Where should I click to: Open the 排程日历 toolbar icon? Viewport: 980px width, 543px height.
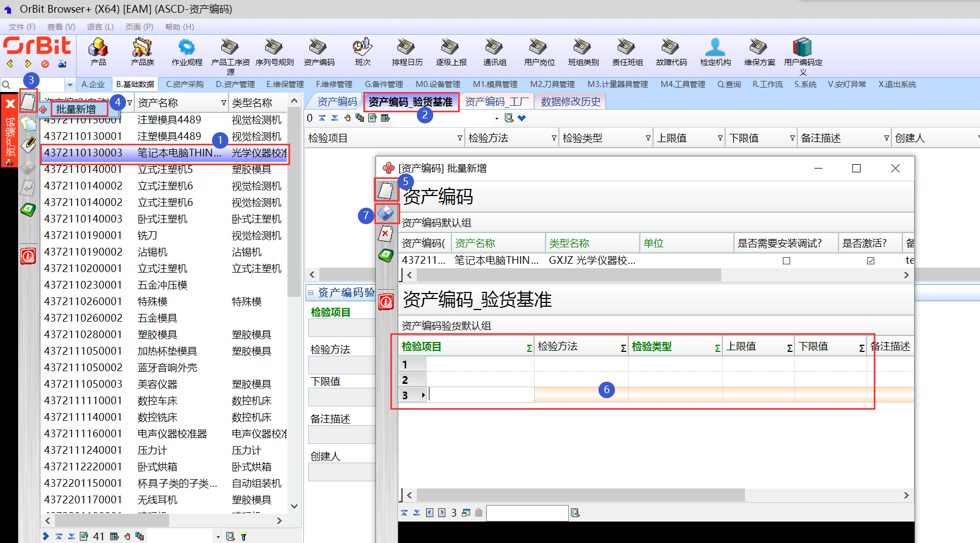407,47
